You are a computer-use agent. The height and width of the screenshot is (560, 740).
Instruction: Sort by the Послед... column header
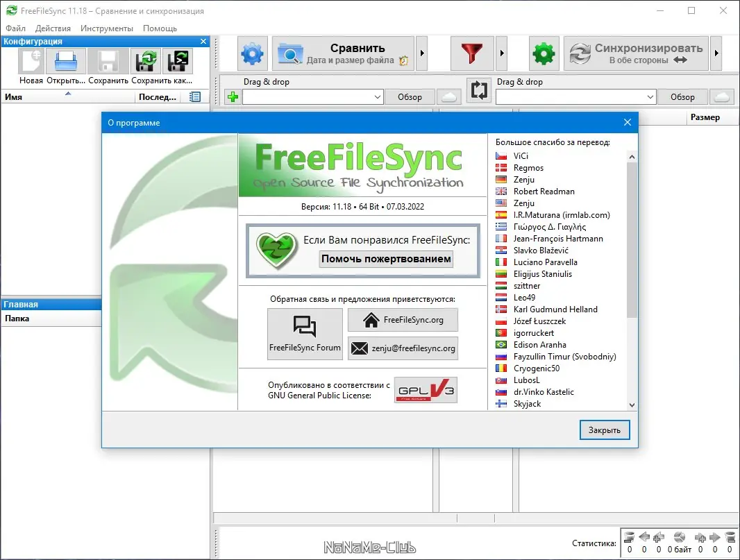click(157, 97)
